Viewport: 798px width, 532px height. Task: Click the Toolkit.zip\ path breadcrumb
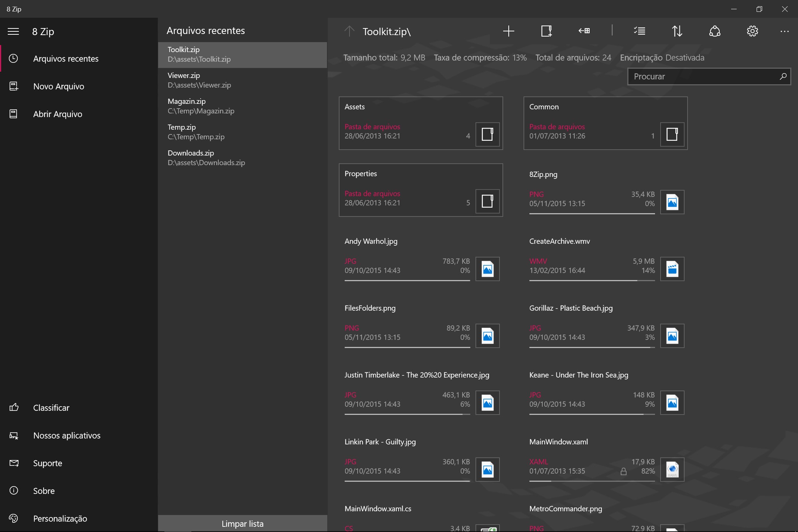pos(386,32)
